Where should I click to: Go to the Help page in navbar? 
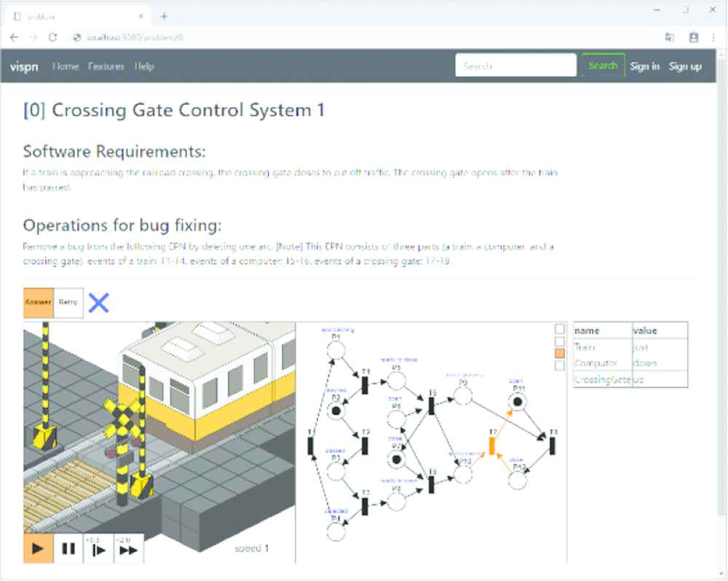click(144, 66)
